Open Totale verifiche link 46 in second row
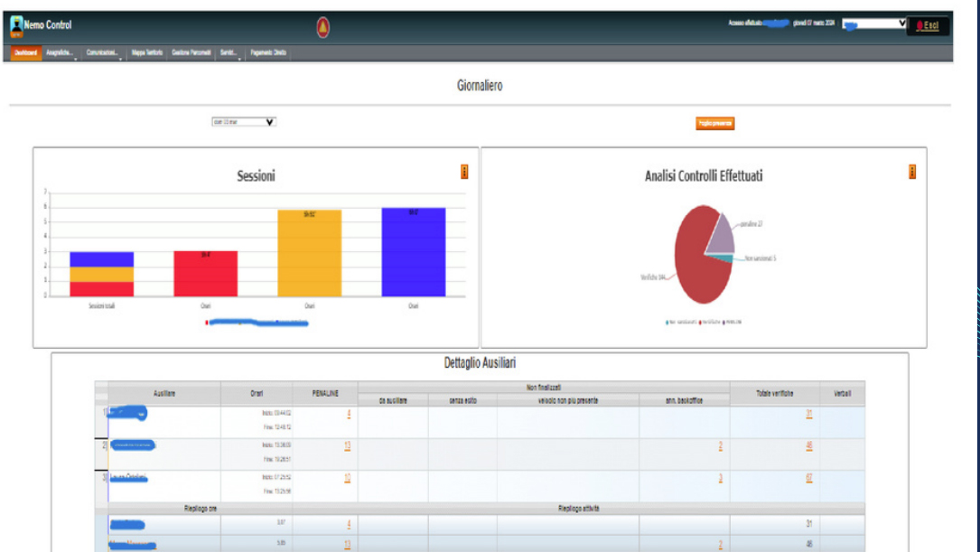Image resolution: width=980 pixels, height=552 pixels. (x=809, y=445)
